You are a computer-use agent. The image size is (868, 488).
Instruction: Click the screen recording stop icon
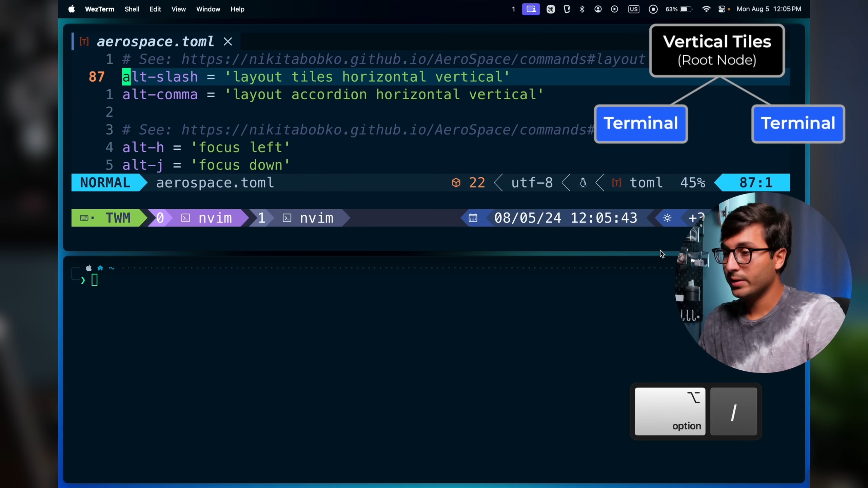[x=653, y=9]
